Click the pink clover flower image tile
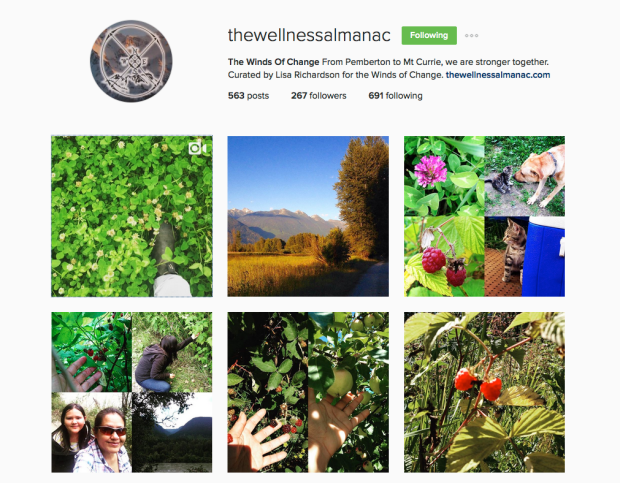Image resolution: width=620 pixels, height=483 pixels. click(444, 176)
